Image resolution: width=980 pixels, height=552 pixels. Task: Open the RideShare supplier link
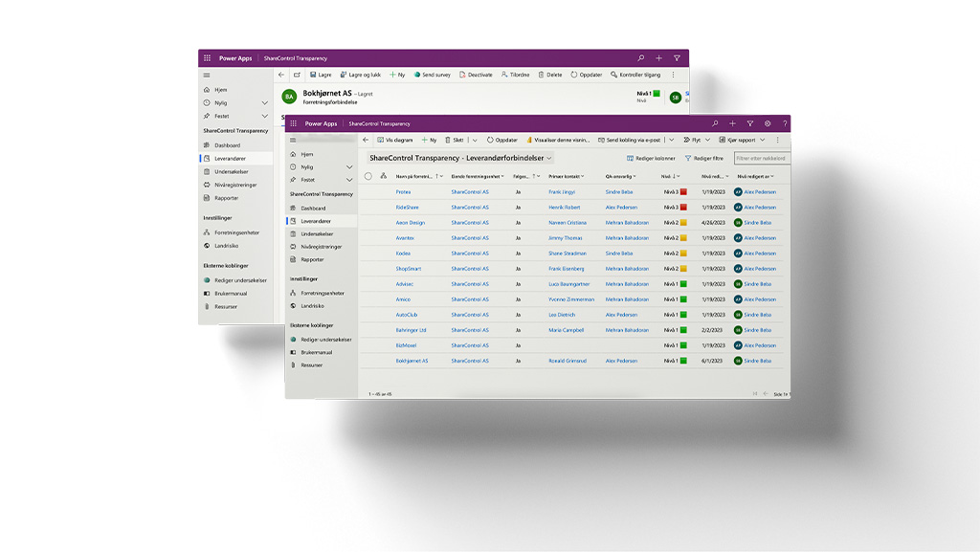pyautogui.click(x=407, y=208)
